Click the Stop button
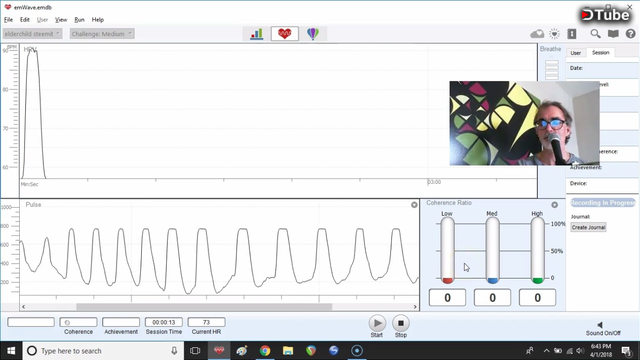This screenshot has width=640, height=360. 401,323
